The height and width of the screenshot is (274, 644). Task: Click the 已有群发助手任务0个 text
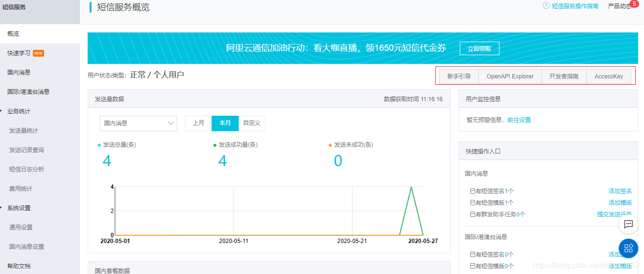pyautogui.click(x=497, y=214)
